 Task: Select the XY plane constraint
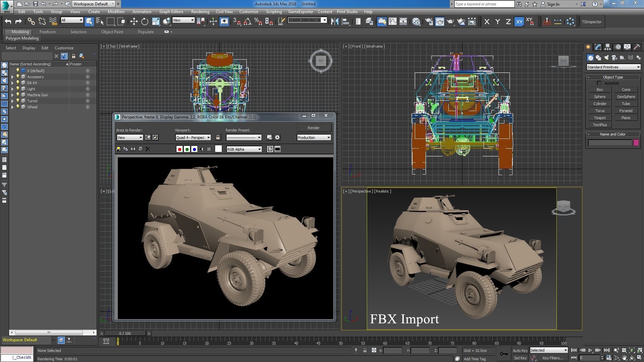tap(519, 22)
